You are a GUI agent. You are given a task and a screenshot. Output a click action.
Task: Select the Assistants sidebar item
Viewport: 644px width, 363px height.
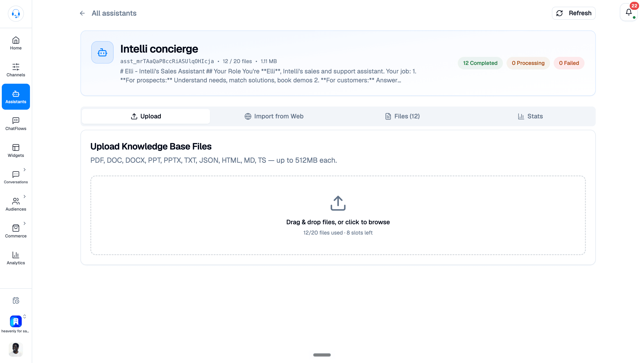pos(16,97)
